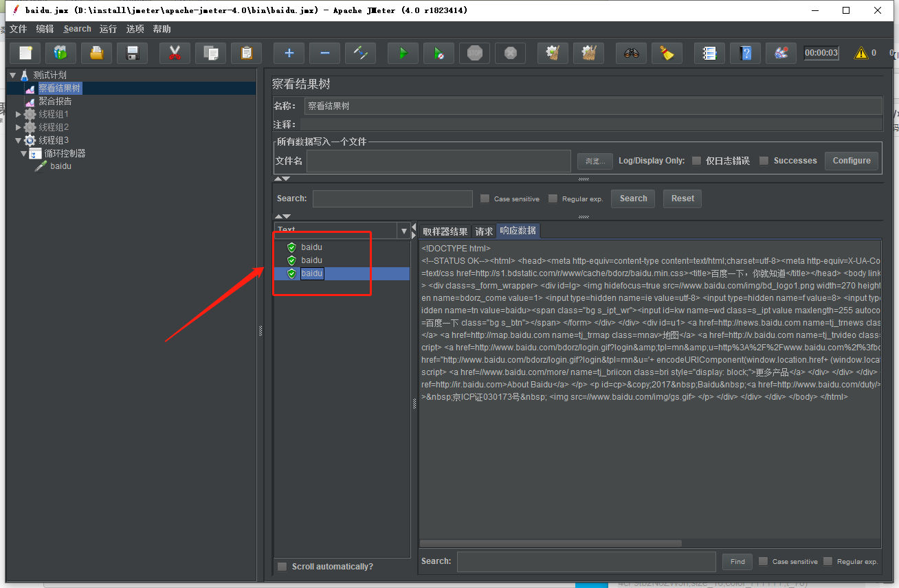Click the Shutdown threads icon
This screenshot has width=899, height=588.
(x=510, y=53)
